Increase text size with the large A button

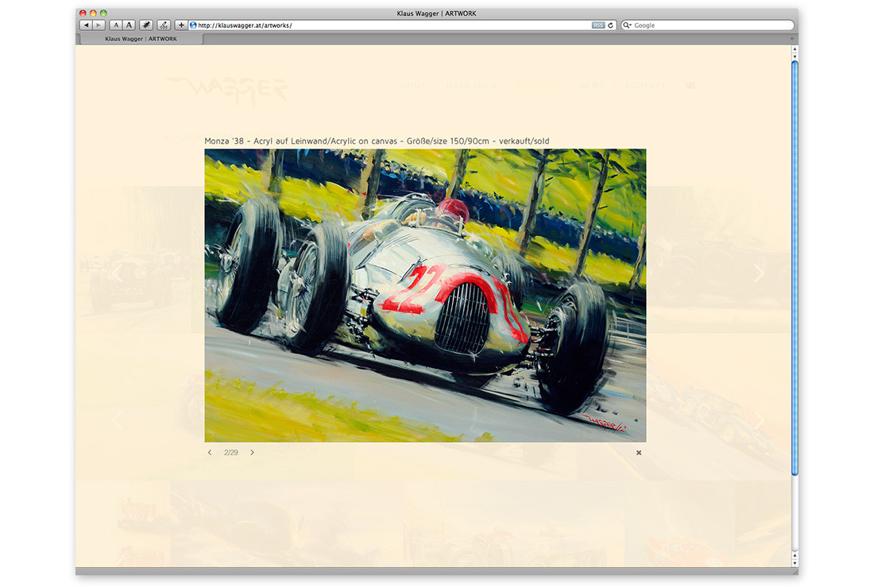point(129,25)
